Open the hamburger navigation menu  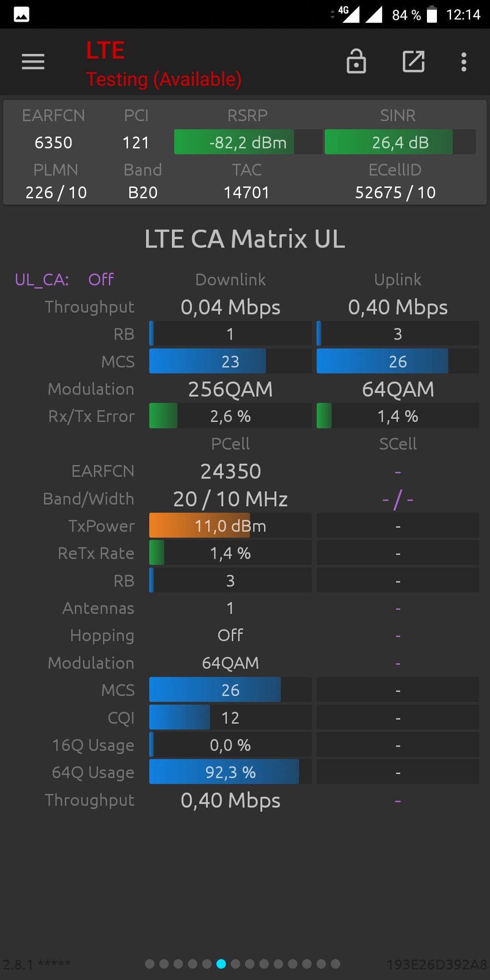click(33, 62)
